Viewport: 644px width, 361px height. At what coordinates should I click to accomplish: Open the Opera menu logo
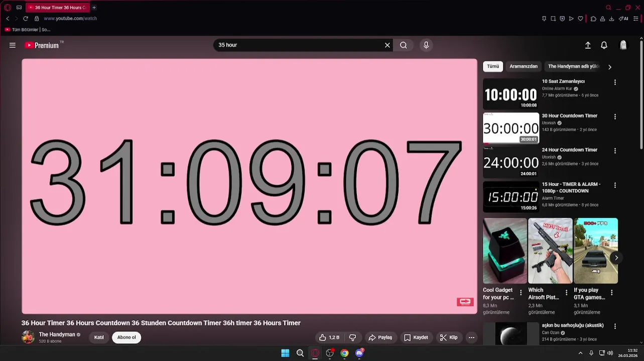point(8,8)
